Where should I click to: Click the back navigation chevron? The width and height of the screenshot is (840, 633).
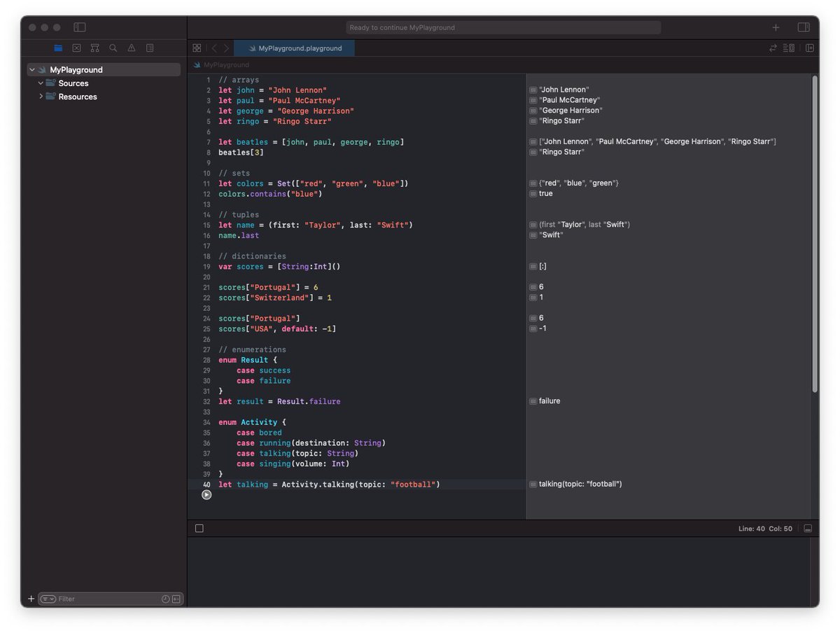coord(213,48)
